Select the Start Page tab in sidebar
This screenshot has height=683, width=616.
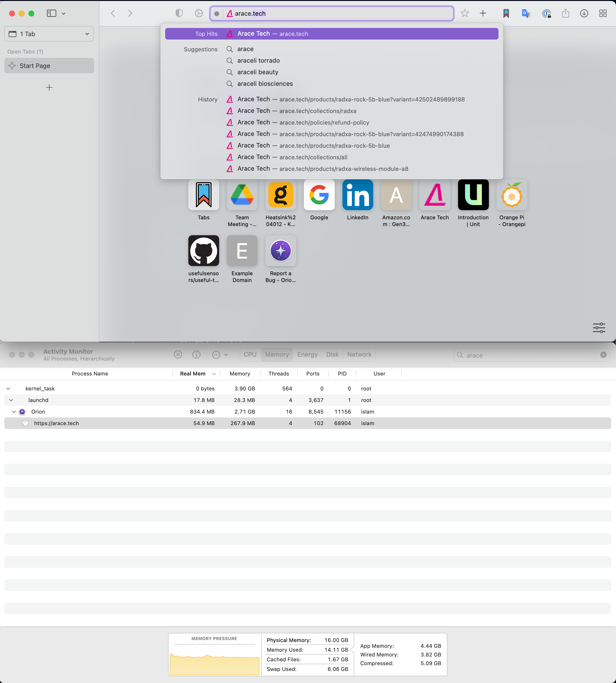click(49, 66)
